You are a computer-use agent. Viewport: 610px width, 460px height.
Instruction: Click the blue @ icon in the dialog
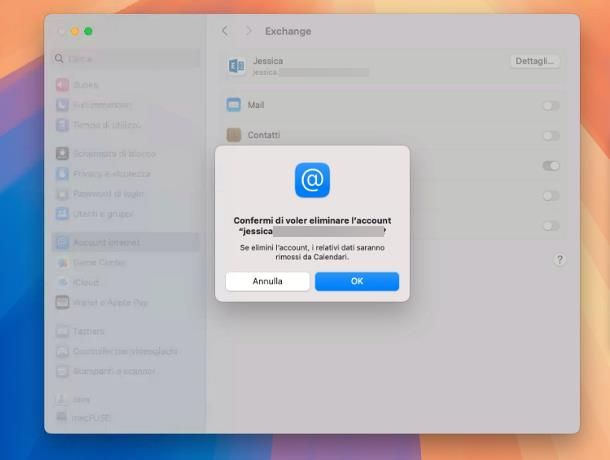(x=312, y=180)
